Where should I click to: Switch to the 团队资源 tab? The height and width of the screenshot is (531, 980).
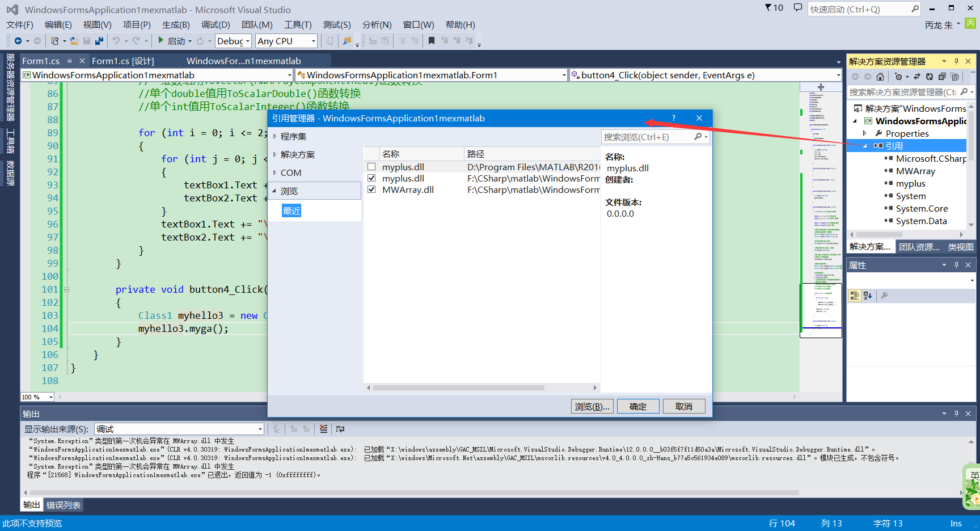coord(919,247)
